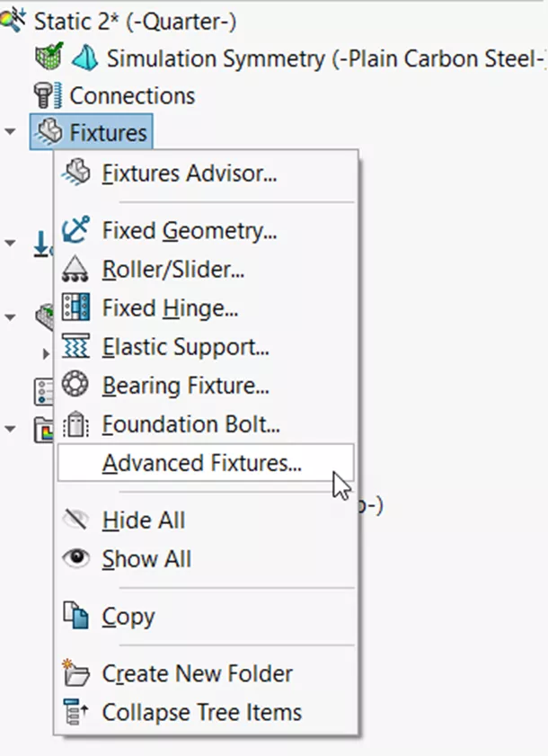Collapse the Fixtures tree node arrow
Image resolution: width=548 pixels, height=756 pixels.
pyautogui.click(x=9, y=131)
